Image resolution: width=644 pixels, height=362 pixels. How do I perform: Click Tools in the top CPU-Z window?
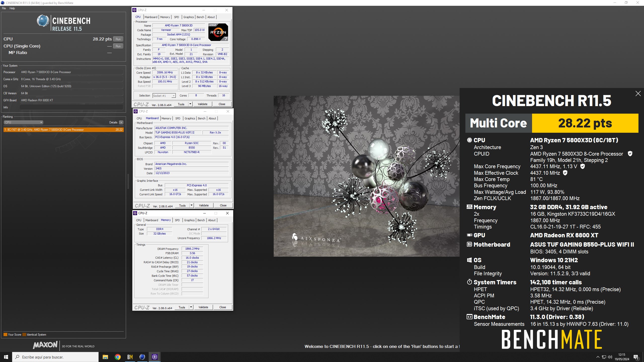pos(181,104)
